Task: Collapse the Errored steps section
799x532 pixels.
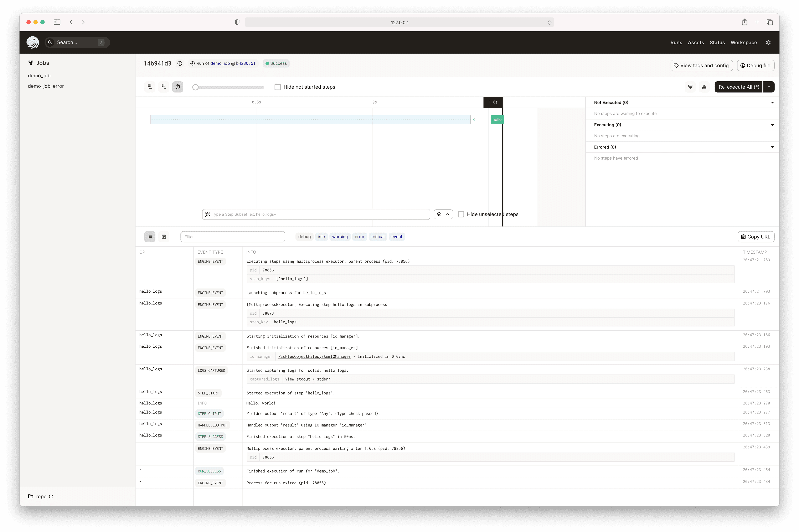Action: (772, 147)
